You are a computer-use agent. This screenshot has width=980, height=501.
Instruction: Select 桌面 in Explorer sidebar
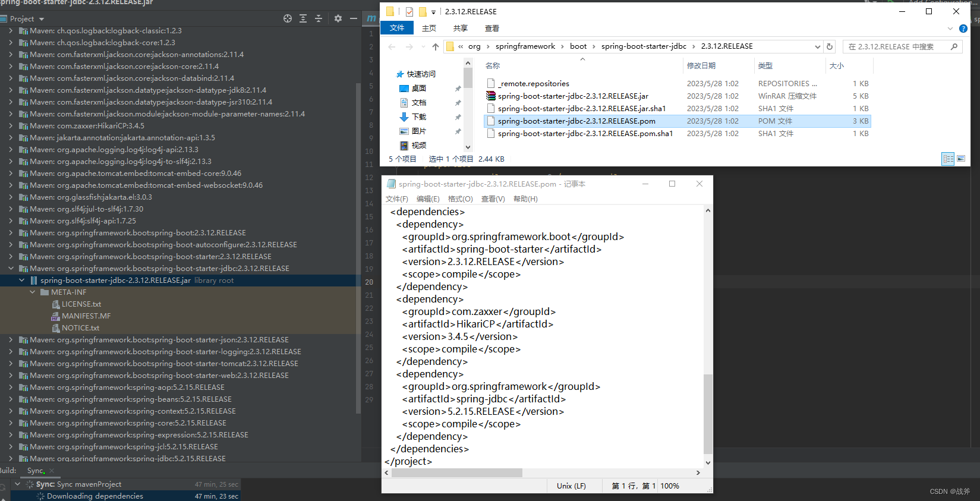(418, 89)
